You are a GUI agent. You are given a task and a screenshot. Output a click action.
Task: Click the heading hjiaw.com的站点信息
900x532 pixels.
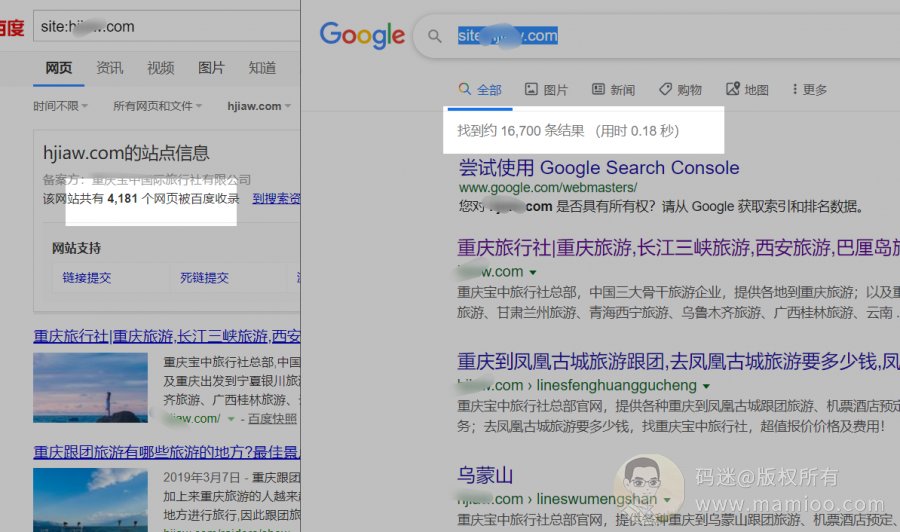tap(126, 153)
